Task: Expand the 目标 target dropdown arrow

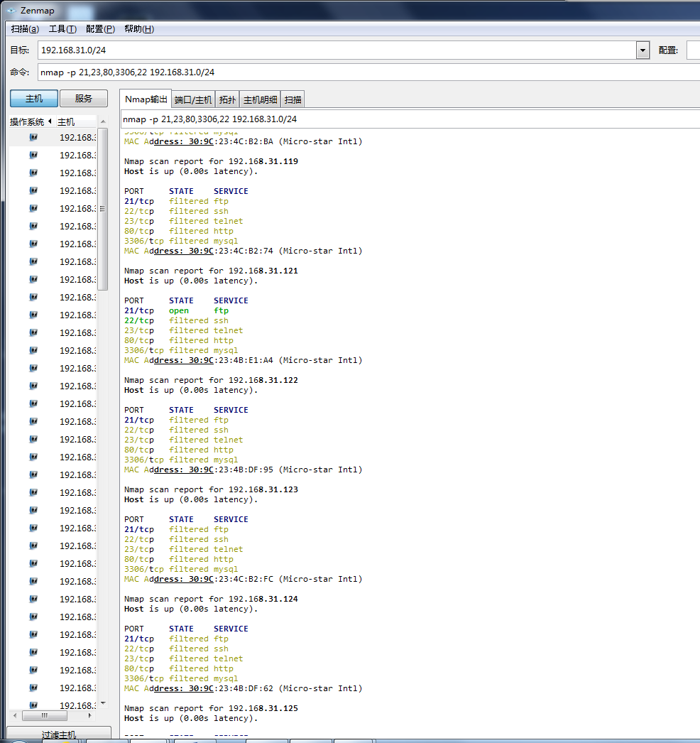Action: pyautogui.click(x=642, y=50)
